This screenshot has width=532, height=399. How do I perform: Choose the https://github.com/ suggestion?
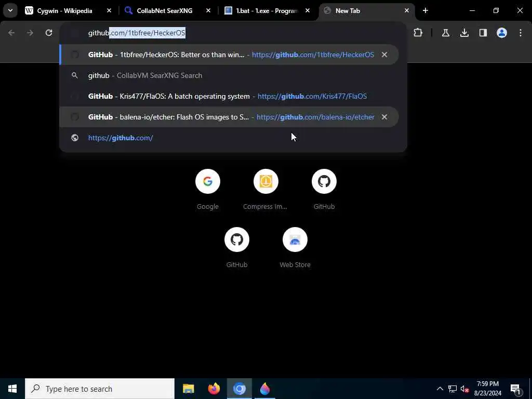(229, 138)
